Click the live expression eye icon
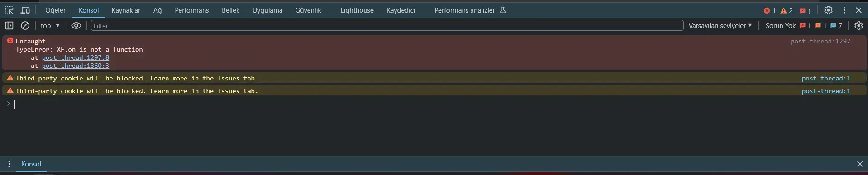868x175 pixels. click(76, 26)
